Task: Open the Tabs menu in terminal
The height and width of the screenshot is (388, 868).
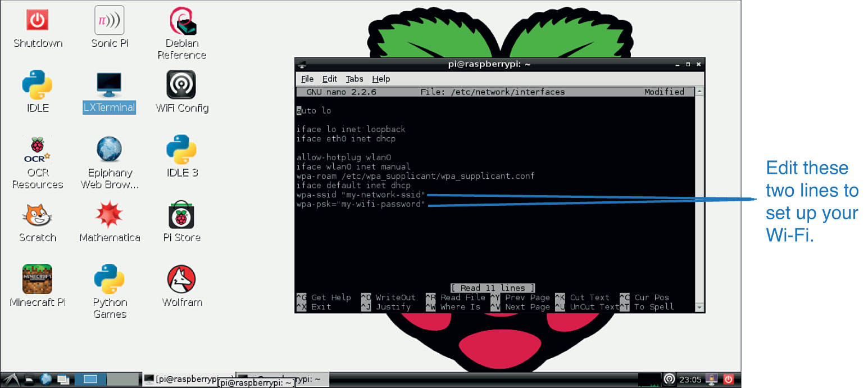Action: click(354, 79)
